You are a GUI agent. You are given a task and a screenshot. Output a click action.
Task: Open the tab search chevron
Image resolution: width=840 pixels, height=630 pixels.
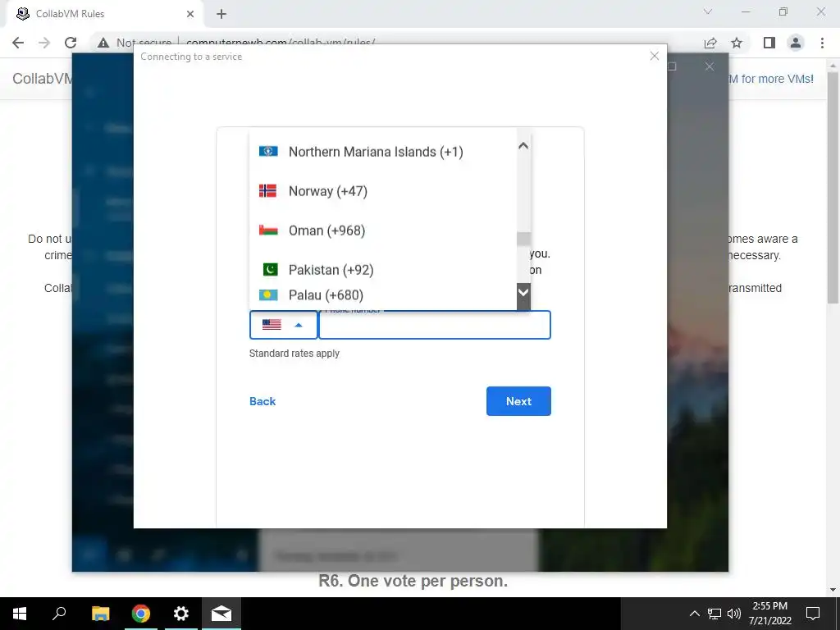(708, 11)
